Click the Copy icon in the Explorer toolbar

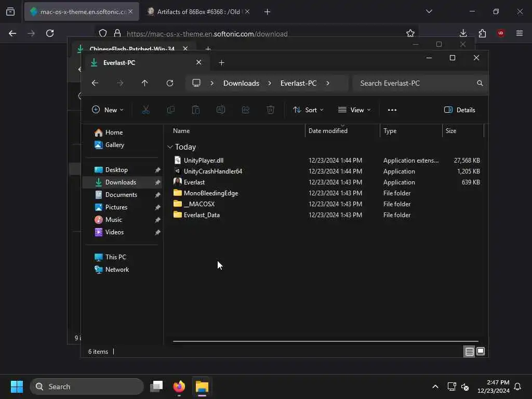coord(170,110)
